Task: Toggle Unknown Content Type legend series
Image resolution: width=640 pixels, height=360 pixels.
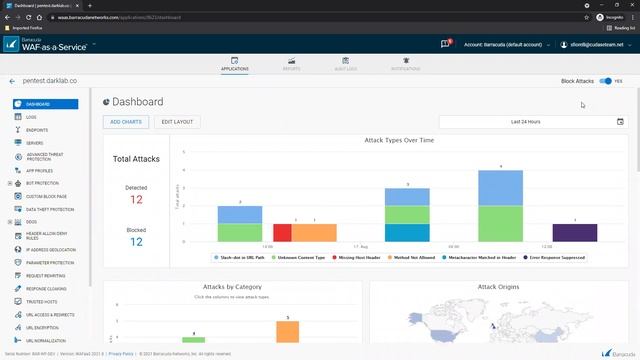Action: click(298, 258)
